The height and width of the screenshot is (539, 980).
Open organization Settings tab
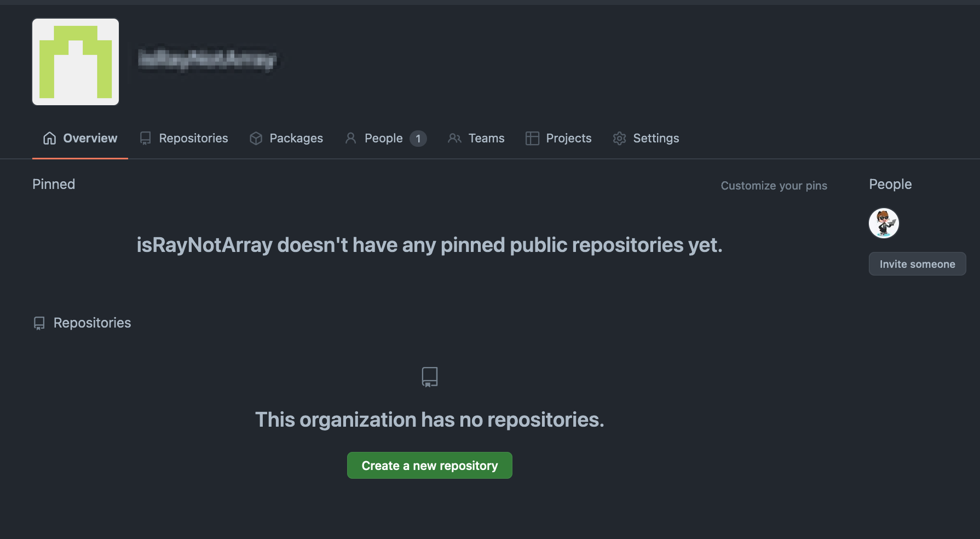click(655, 139)
